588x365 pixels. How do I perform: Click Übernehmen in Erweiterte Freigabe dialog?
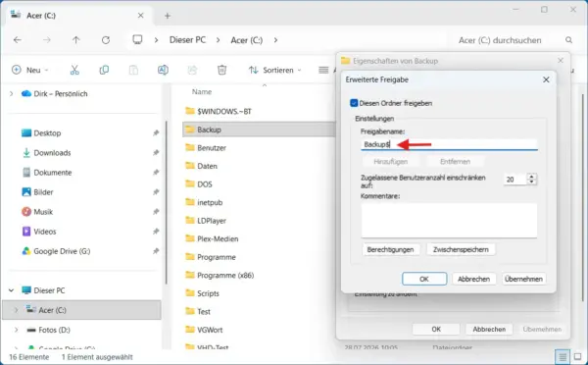point(523,279)
